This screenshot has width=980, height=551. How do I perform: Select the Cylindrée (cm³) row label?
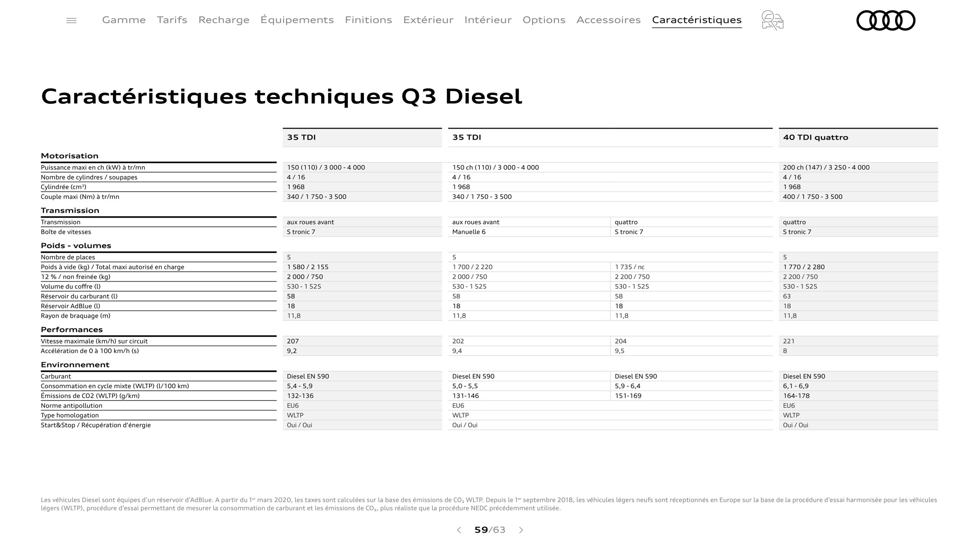pyautogui.click(x=63, y=187)
